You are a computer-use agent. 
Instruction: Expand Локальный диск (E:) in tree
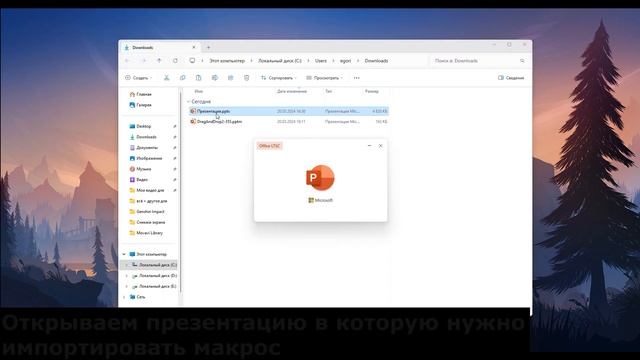(x=127, y=286)
